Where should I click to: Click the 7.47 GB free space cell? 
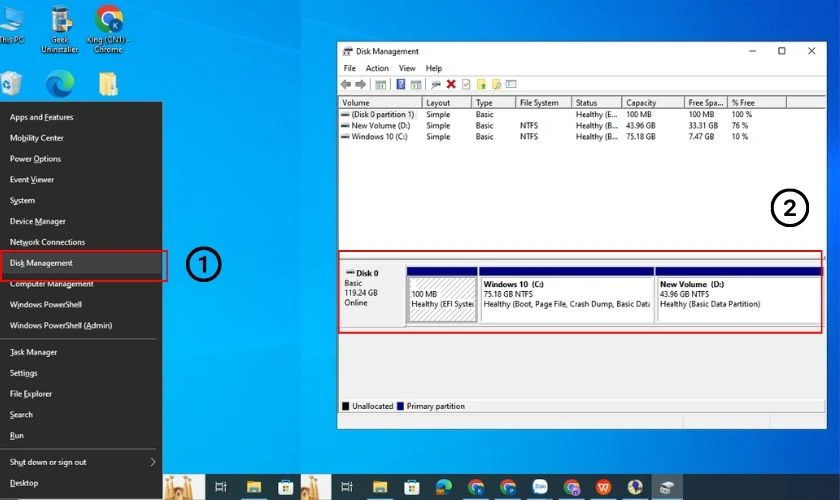pos(701,137)
